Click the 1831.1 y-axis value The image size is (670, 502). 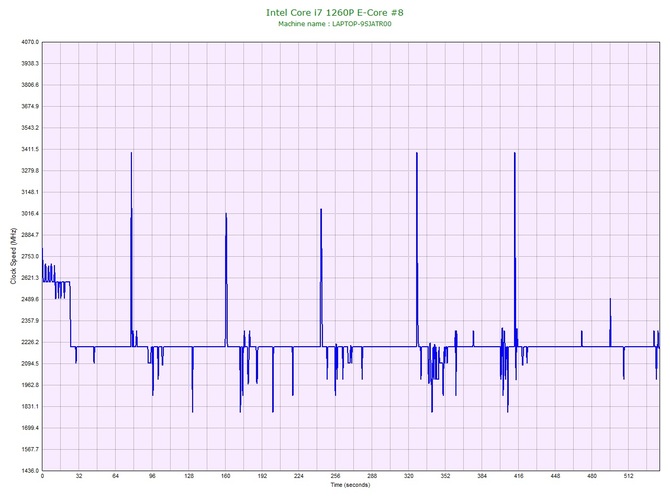click(x=30, y=406)
